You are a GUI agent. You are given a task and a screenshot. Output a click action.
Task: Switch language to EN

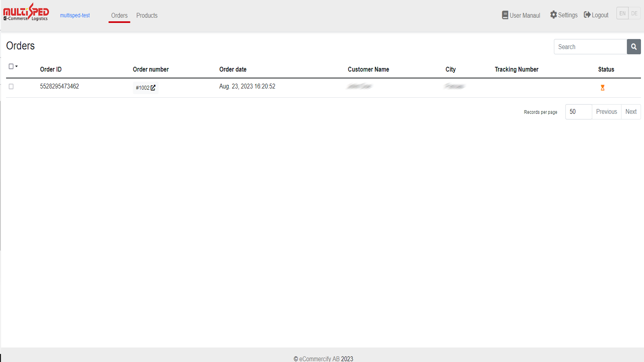622,13
